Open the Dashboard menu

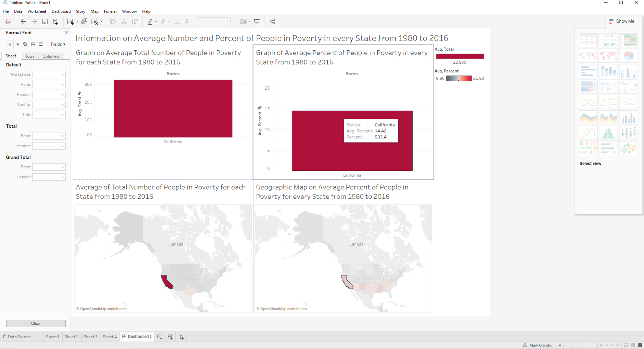click(x=61, y=11)
